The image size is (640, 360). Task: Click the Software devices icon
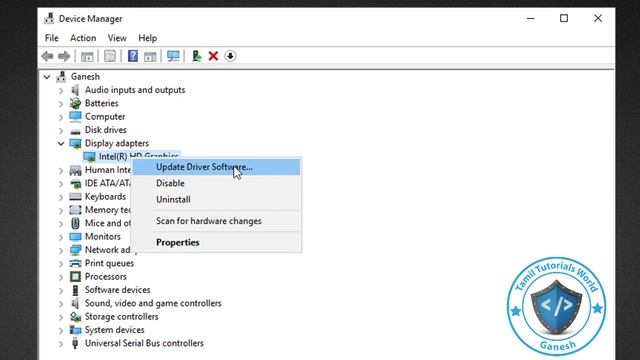click(75, 290)
